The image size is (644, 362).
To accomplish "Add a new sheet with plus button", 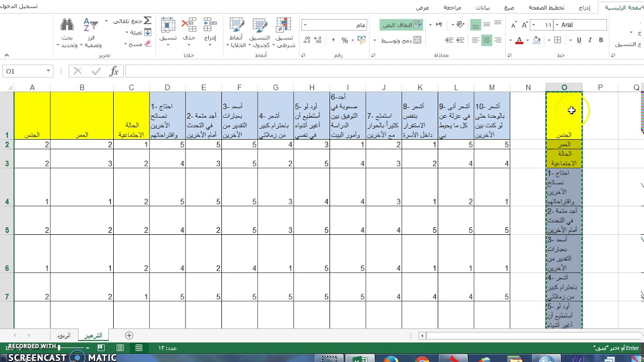I will click(129, 335).
